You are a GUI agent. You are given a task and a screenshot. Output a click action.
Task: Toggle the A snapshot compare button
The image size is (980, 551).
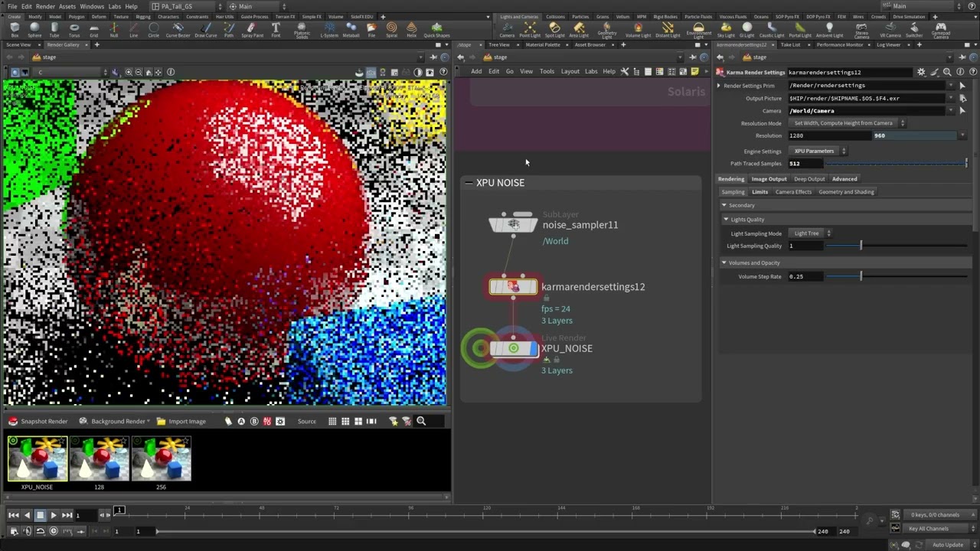[x=241, y=422]
